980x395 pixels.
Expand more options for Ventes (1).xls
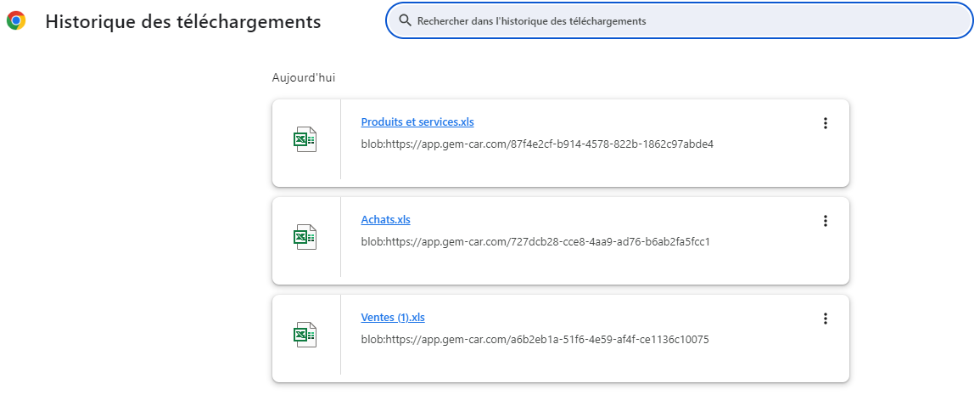(825, 319)
